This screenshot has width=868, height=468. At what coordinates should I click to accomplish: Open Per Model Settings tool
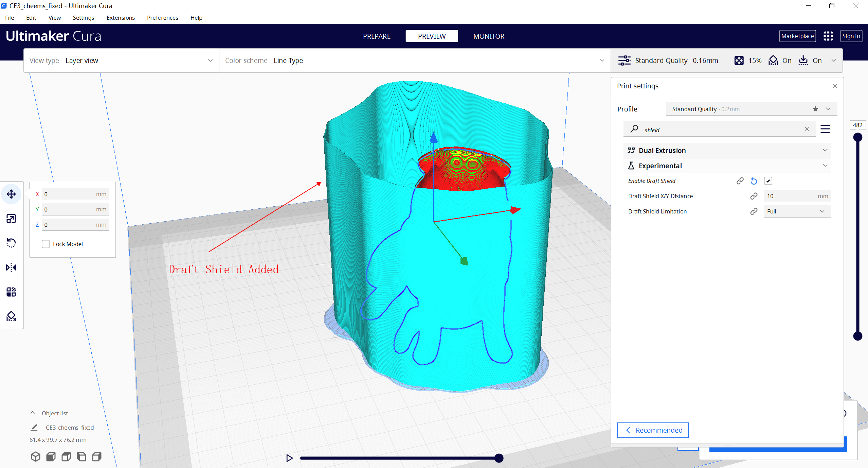coord(11,292)
